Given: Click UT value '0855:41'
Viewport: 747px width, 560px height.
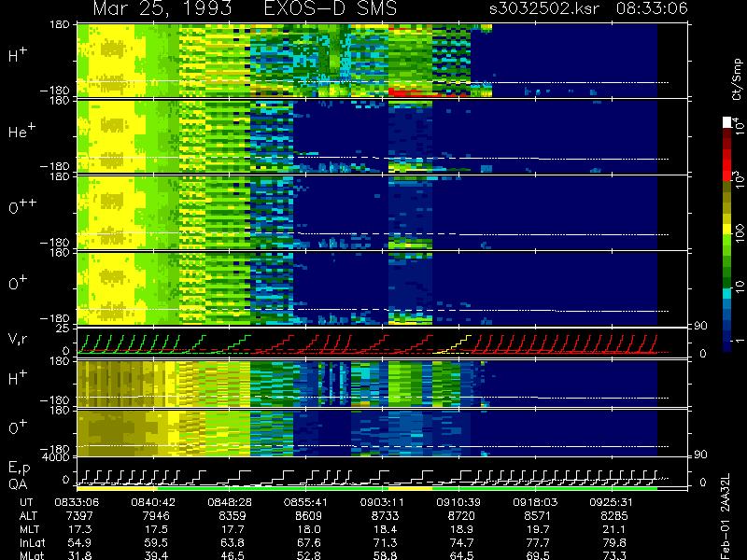Looking at the screenshot, I should click(x=306, y=502).
